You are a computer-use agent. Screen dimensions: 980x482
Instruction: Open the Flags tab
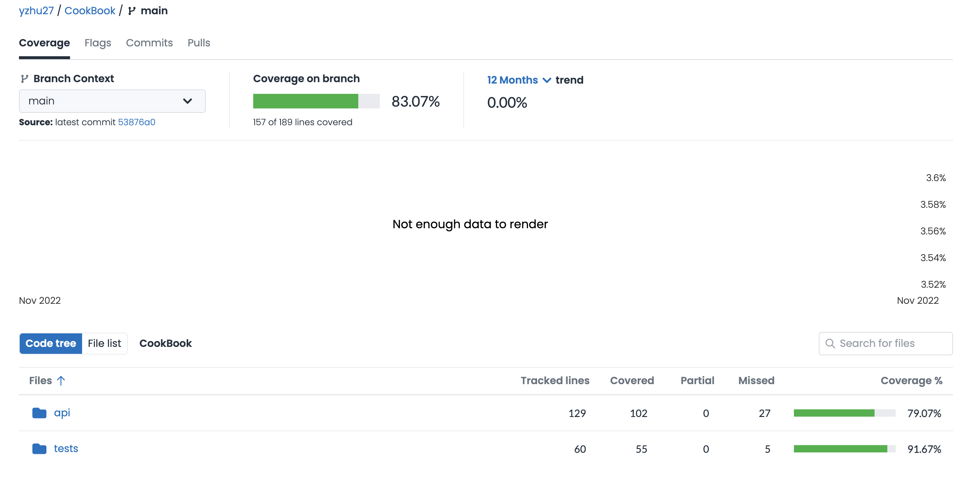pos(98,43)
